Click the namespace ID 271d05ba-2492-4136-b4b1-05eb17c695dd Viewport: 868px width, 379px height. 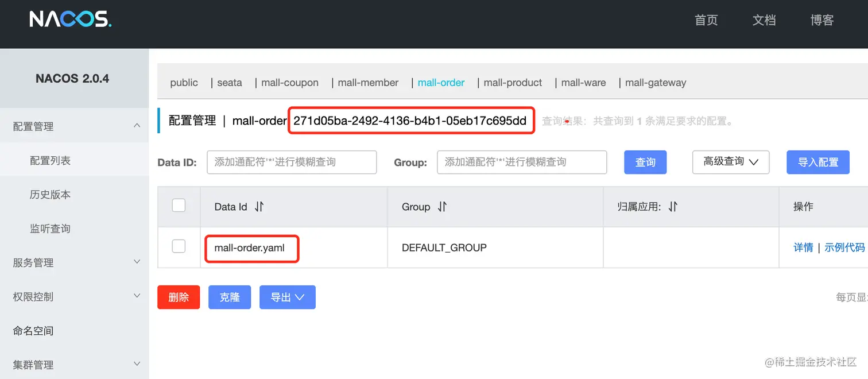410,121
